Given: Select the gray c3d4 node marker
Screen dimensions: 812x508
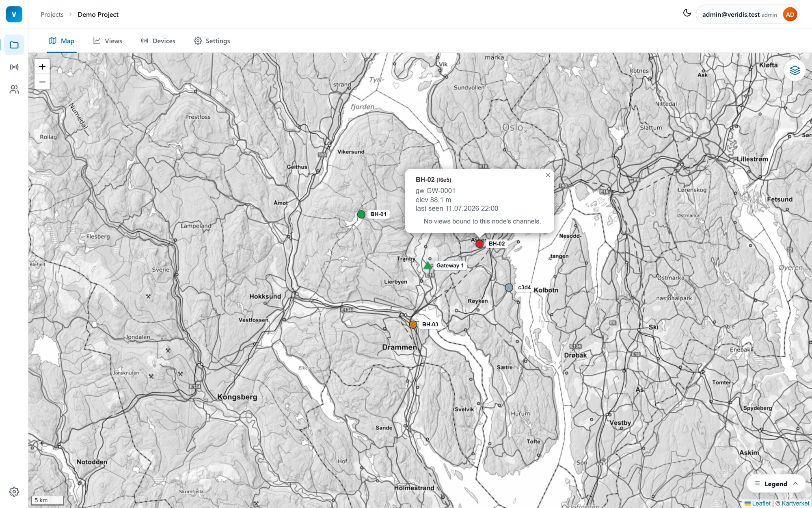Looking at the screenshot, I should 509,287.
